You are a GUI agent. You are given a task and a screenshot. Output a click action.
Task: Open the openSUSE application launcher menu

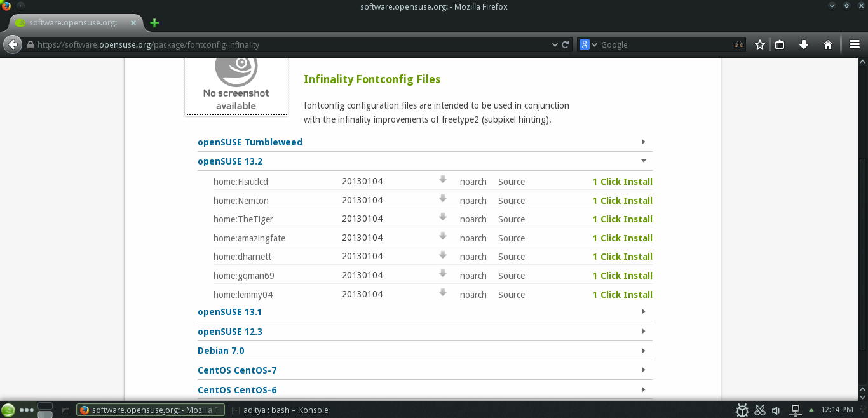(8, 410)
